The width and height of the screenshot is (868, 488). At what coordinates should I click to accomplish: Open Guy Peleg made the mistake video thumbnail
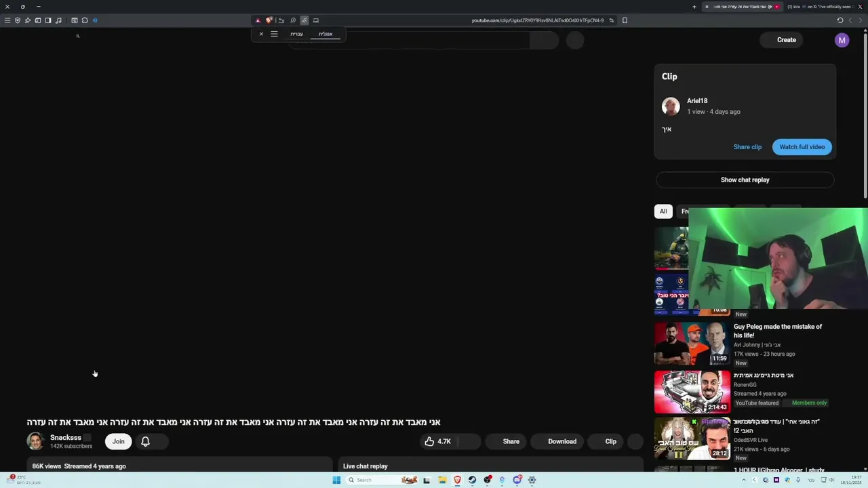click(692, 344)
